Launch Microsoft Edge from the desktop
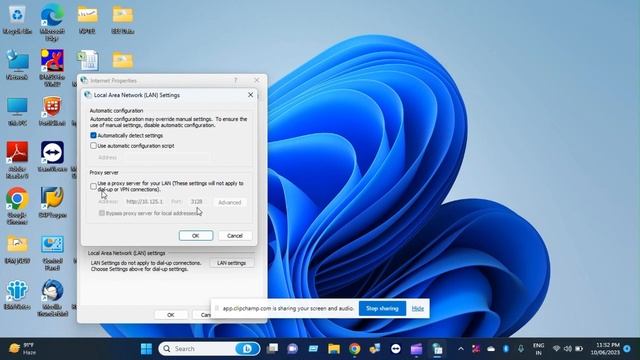The width and height of the screenshot is (640, 360). (x=52, y=22)
